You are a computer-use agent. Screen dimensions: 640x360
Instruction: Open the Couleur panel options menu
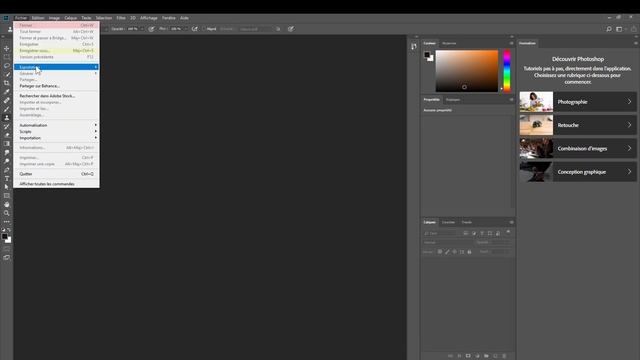511,43
